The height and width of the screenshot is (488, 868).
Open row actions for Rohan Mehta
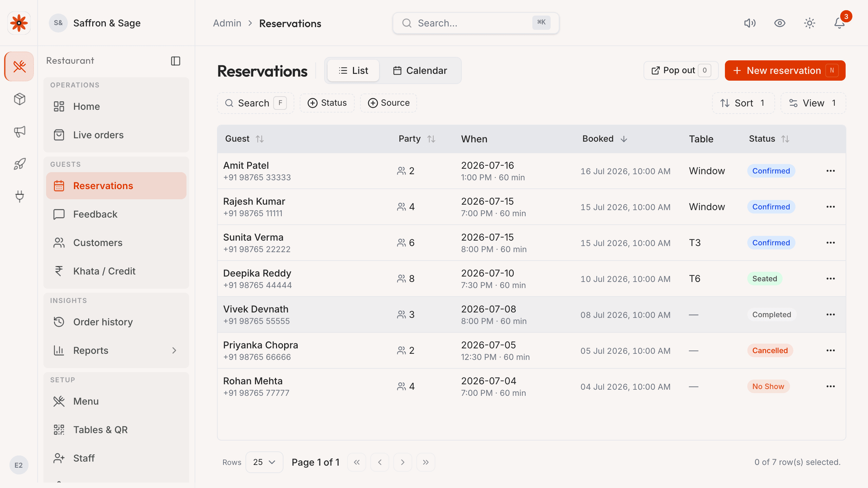[x=831, y=386]
